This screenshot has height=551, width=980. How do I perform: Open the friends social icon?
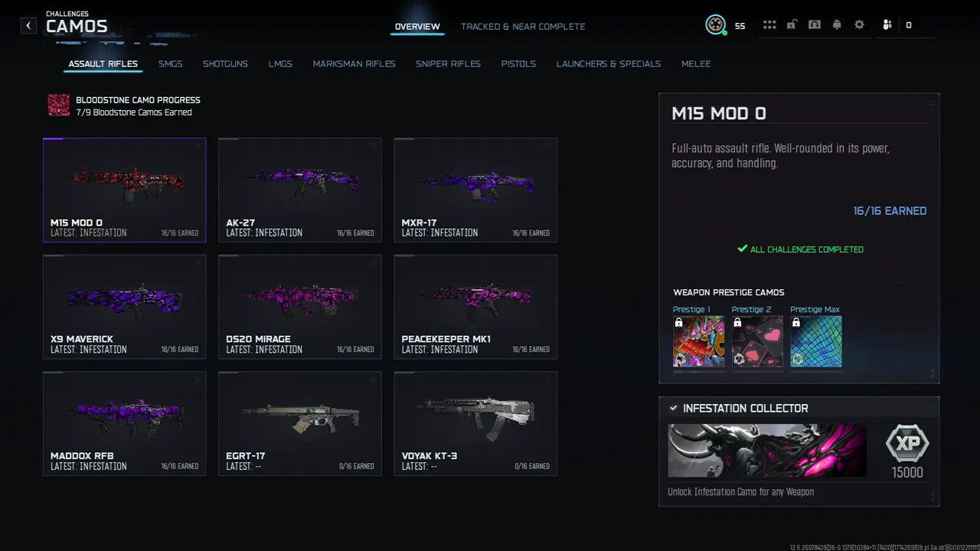point(887,24)
